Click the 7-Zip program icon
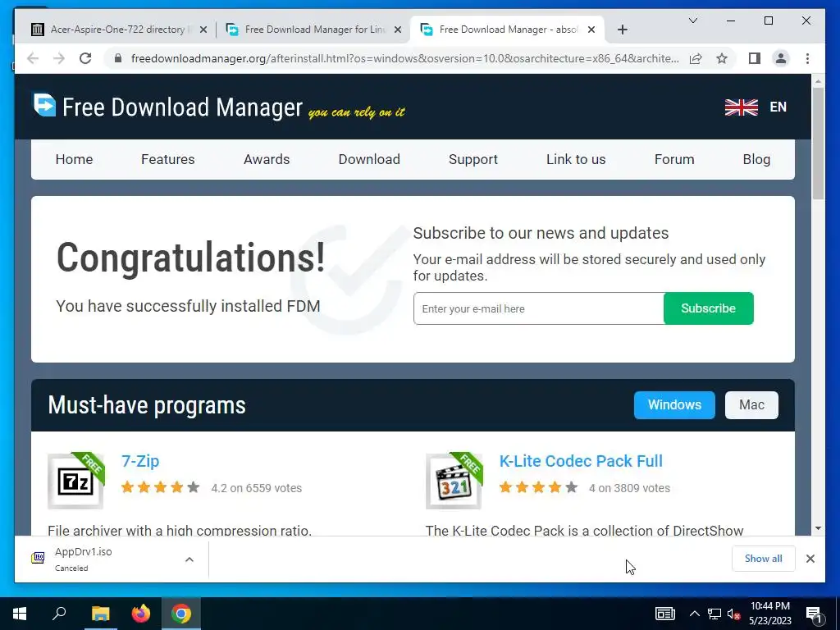This screenshot has height=630, width=840. coord(75,481)
